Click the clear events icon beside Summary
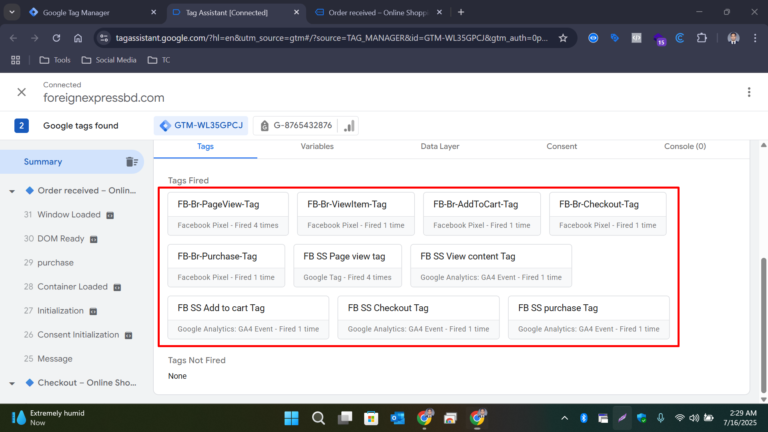Viewport: 768px width, 432px height. pos(131,162)
